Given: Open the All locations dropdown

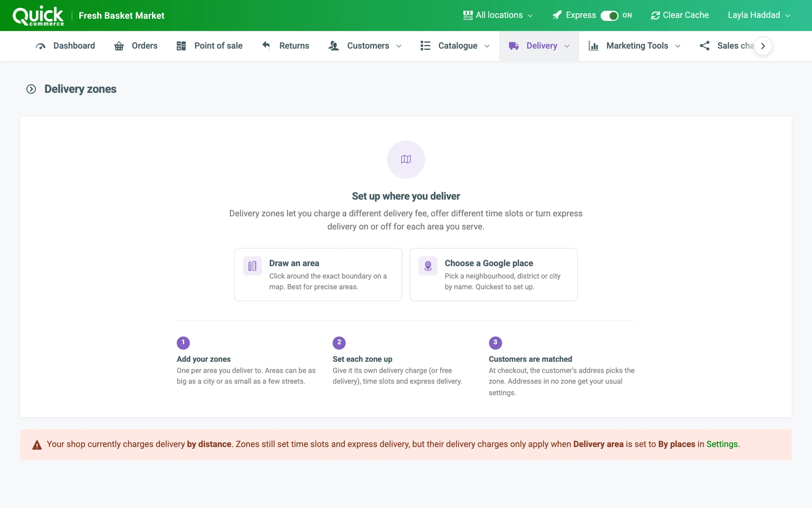Looking at the screenshot, I should pyautogui.click(x=498, y=15).
